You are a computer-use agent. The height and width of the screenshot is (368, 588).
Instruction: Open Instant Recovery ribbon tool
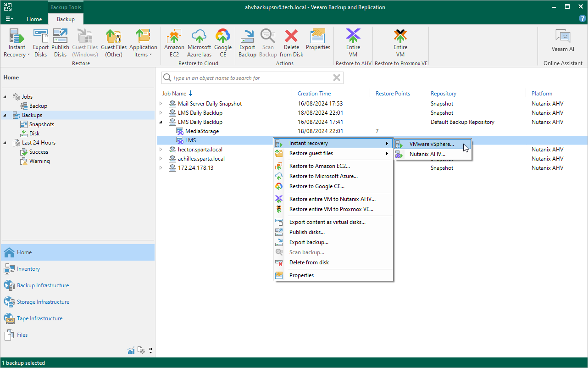pyautogui.click(x=17, y=43)
